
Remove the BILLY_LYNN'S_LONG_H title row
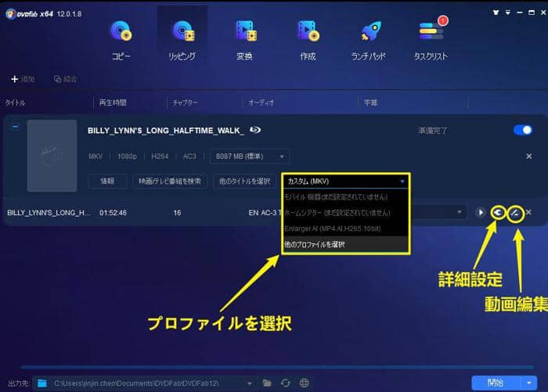click(x=528, y=212)
